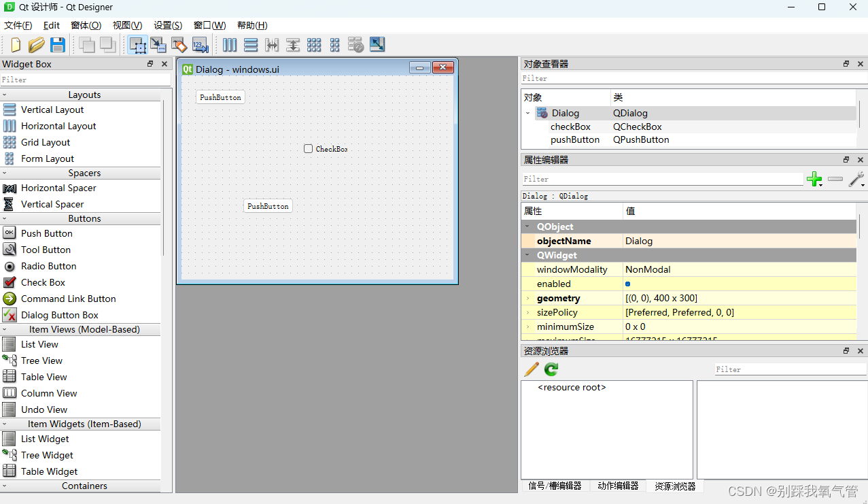868x504 pixels.
Task: Click the Break Layout toolbar icon
Action: (355, 45)
